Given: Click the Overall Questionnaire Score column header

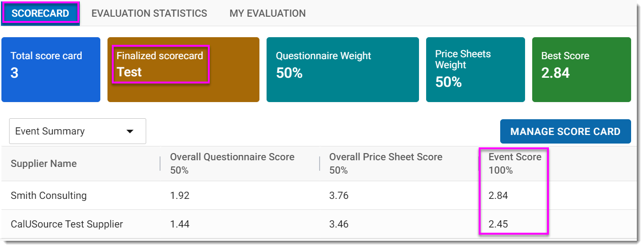Looking at the screenshot, I should pyautogui.click(x=232, y=157).
